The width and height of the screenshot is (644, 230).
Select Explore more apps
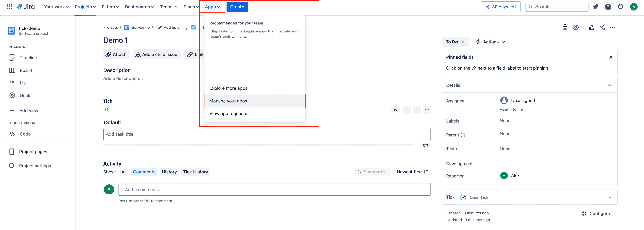pyautogui.click(x=255, y=88)
